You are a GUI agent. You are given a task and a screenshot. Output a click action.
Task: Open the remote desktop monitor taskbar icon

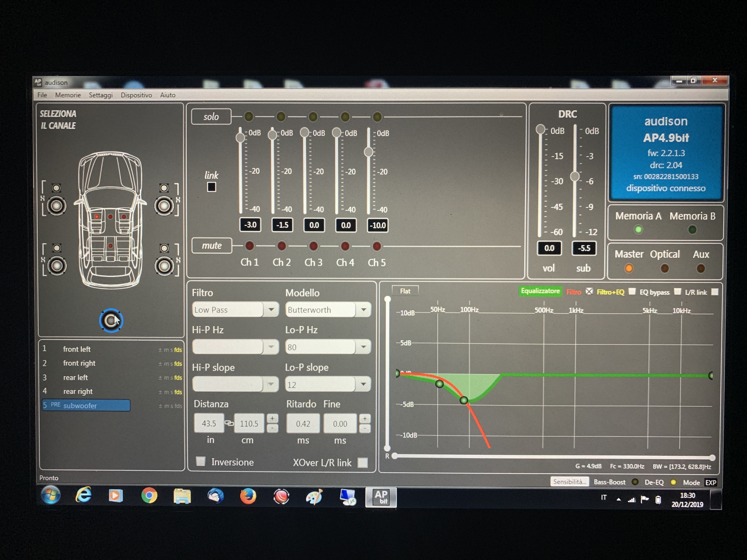348,497
